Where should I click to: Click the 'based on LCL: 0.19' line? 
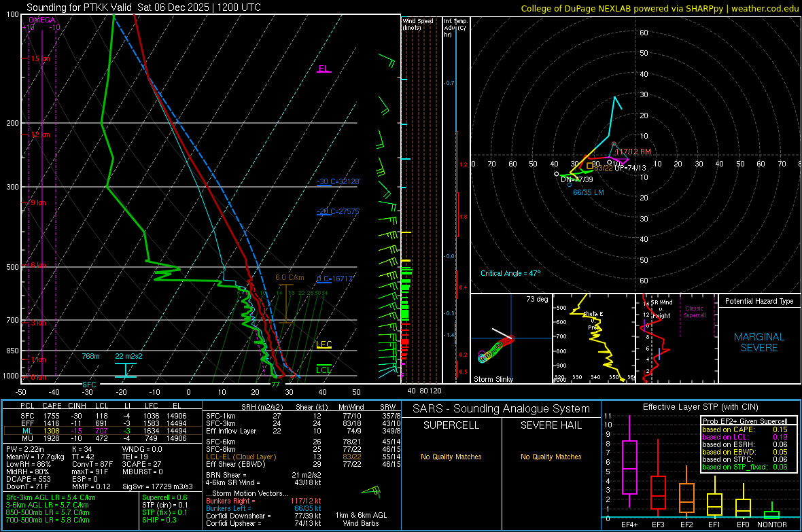pyautogui.click(x=745, y=437)
